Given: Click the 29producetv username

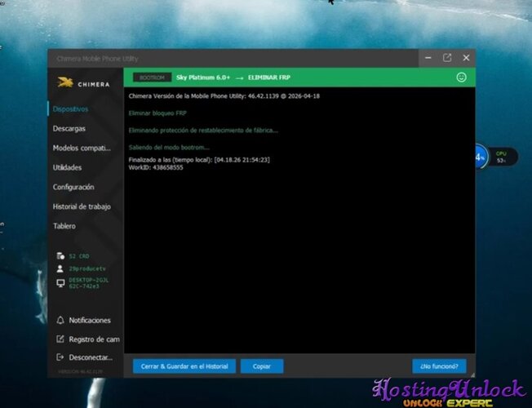Looking at the screenshot, I should 87,268.
